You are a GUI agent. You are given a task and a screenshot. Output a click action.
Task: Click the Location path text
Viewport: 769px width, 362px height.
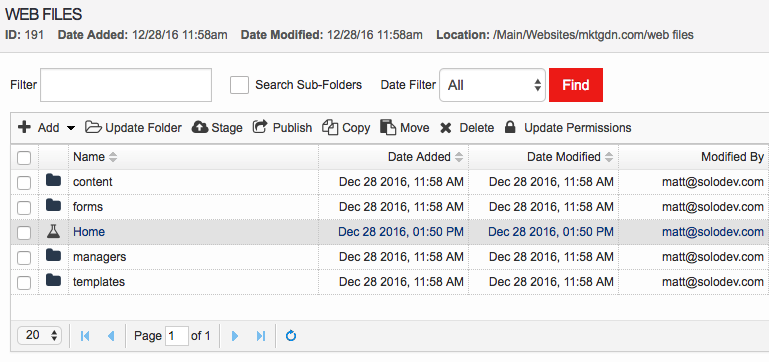[593, 35]
